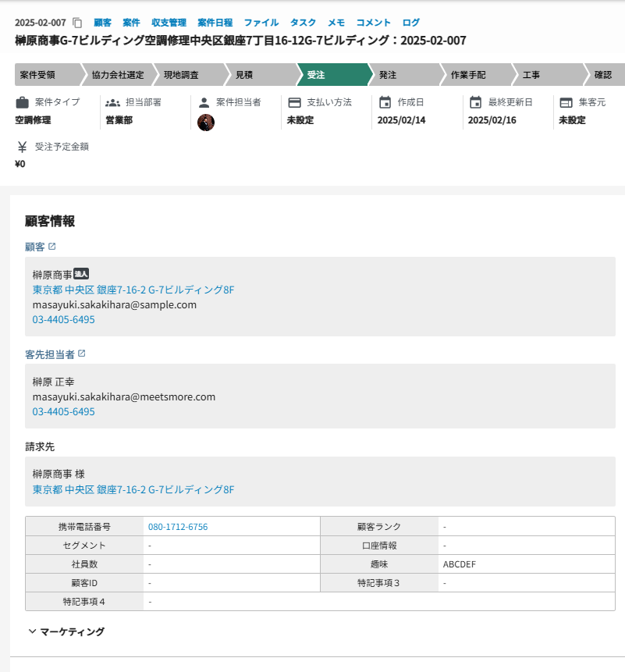
Task: Open the ファイル tab
Action: 261,23
